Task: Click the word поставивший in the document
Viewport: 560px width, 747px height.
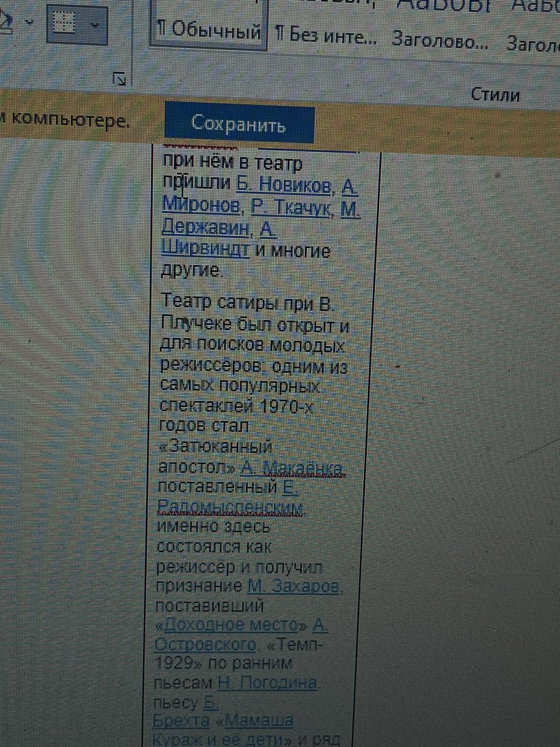Action: pos(210,605)
